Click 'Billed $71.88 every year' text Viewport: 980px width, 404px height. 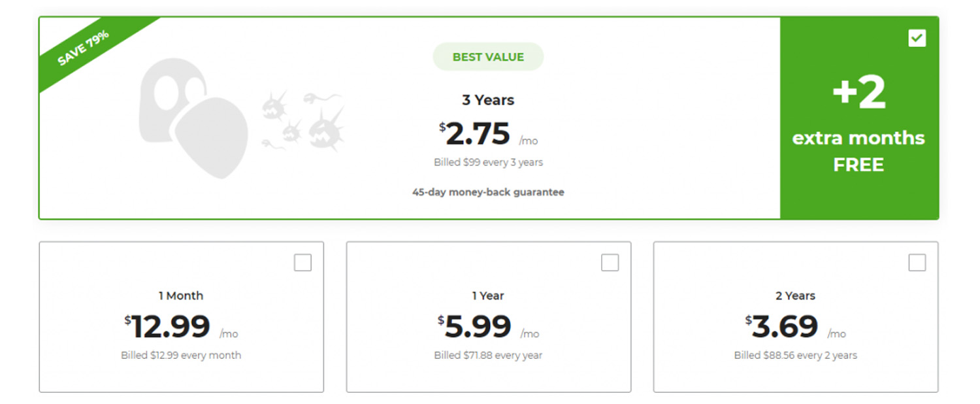click(x=488, y=356)
